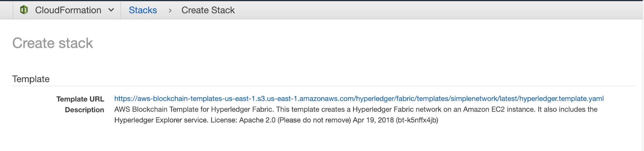Screen dimensions: 644x151
Task: Select the Create Stack breadcrumb item
Action: [x=208, y=10]
